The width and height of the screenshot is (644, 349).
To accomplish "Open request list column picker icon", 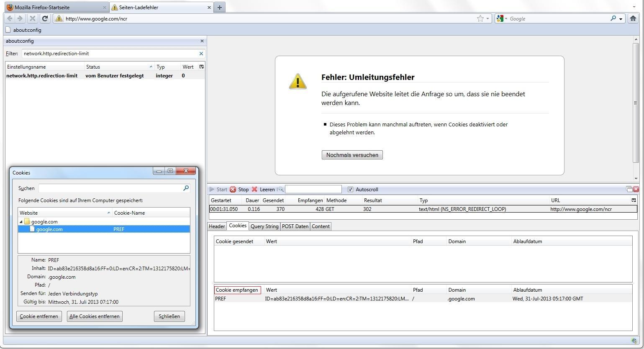I will (634, 200).
